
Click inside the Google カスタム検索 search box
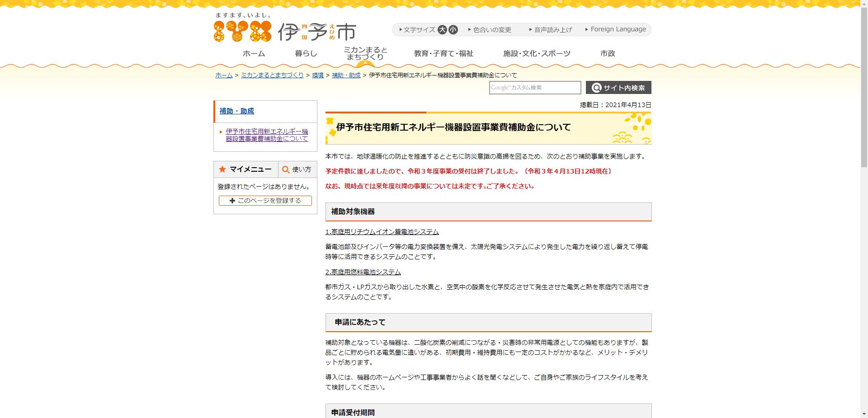coord(535,87)
